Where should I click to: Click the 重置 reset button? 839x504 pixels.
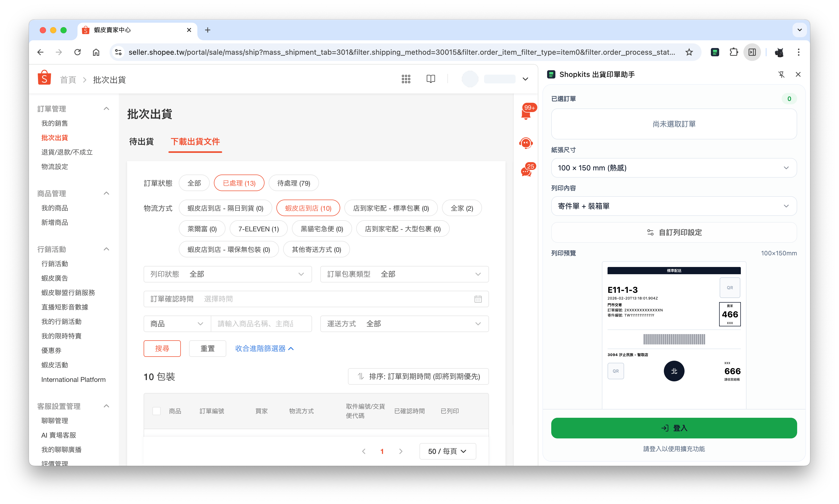[x=207, y=349]
